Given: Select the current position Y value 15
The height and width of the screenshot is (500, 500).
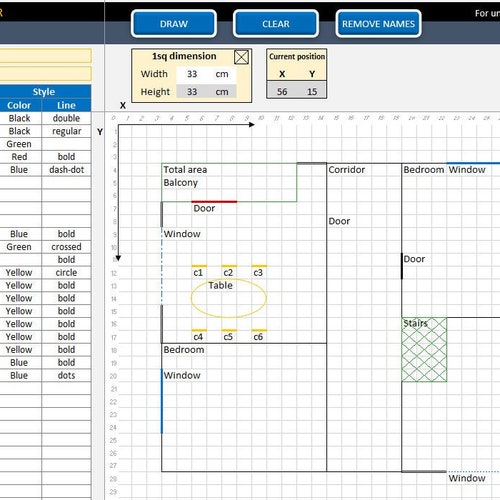Looking at the screenshot, I should pyautogui.click(x=312, y=91).
